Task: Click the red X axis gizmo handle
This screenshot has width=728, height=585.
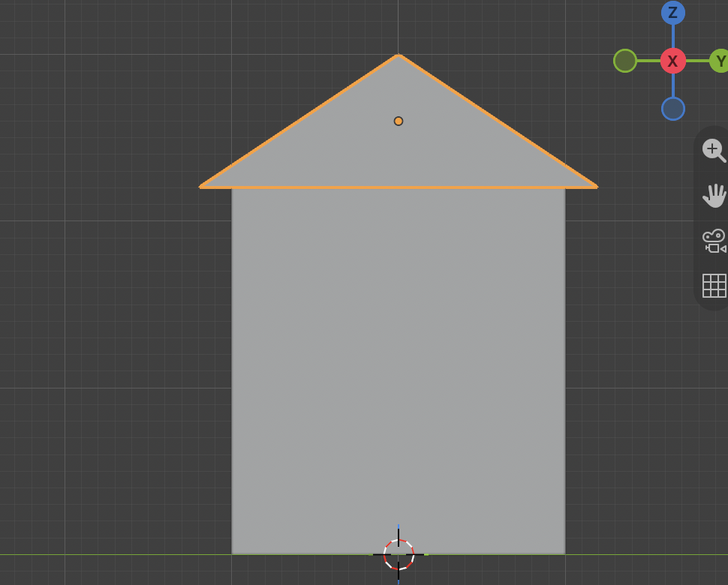Action: 672,61
